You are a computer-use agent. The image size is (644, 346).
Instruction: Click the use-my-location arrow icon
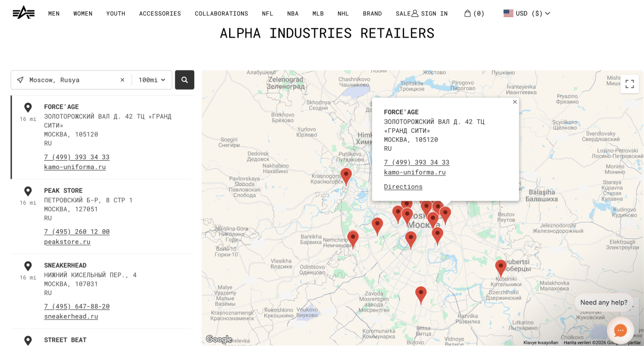coord(20,80)
